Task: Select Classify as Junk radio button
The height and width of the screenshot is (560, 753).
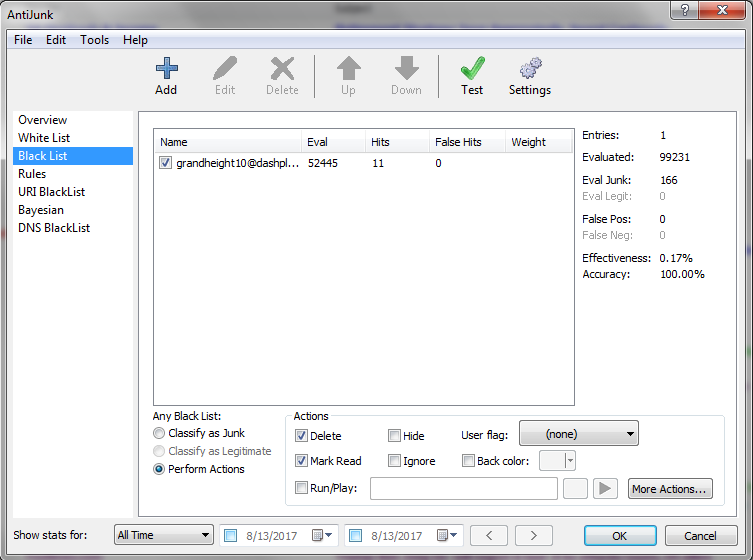Action: (159, 433)
